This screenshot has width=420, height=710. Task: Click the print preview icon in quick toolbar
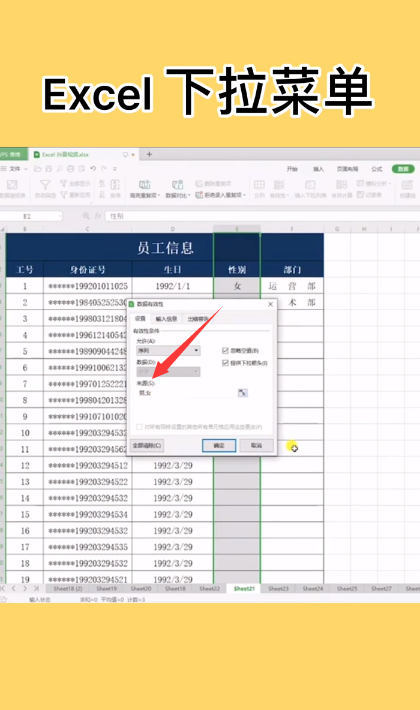click(x=81, y=168)
